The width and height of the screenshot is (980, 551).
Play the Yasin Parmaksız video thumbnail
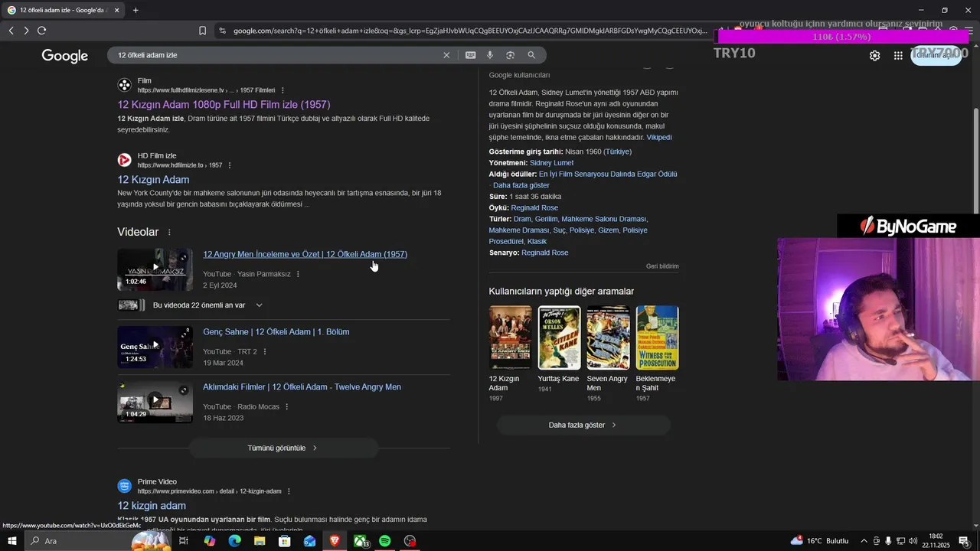[155, 269]
